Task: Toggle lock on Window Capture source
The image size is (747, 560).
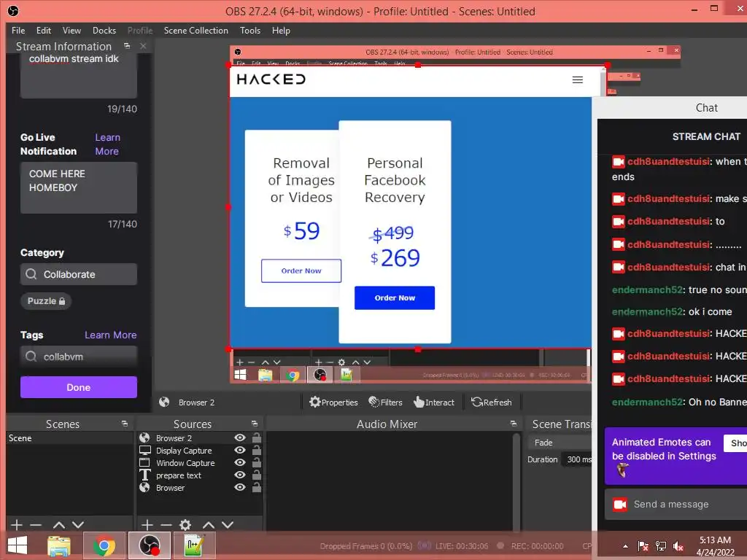Action: pos(256,462)
